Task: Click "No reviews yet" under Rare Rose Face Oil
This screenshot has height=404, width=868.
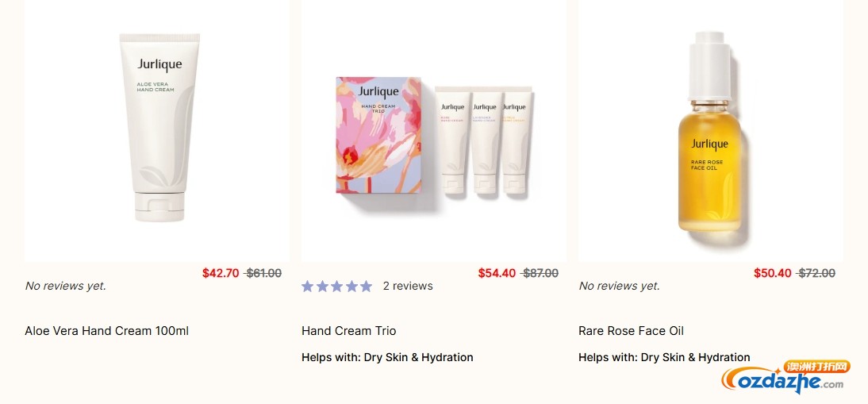Action: [x=620, y=286]
